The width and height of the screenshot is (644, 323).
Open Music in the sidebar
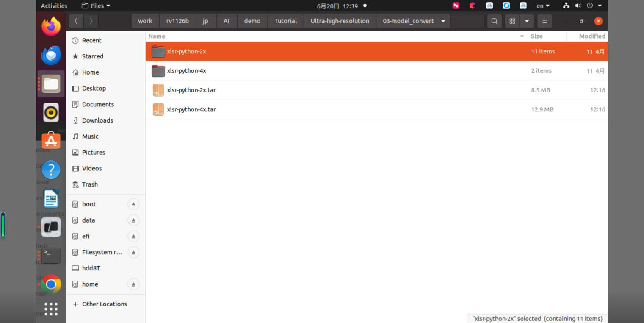[x=106, y=136]
